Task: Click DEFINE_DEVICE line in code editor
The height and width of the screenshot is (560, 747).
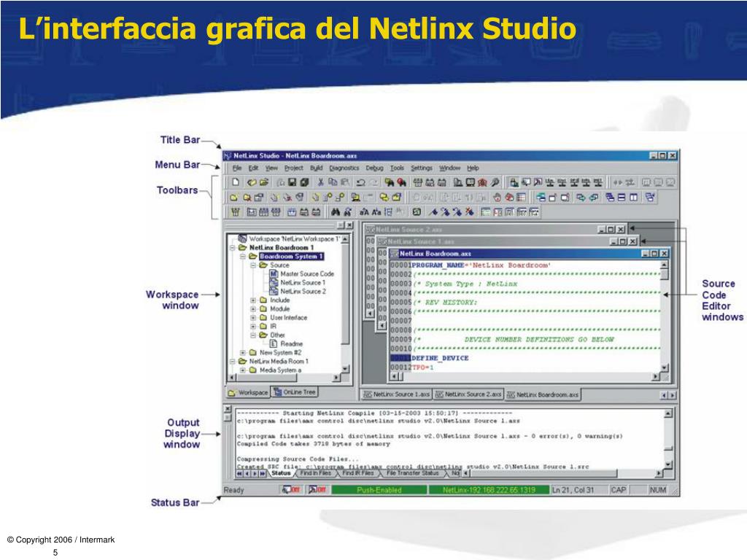Action: point(440,358)
